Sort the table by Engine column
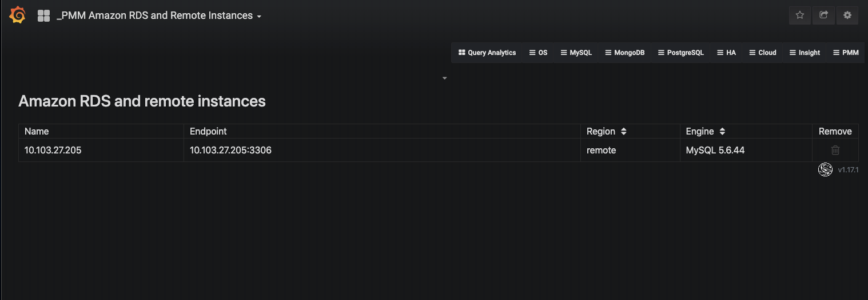Image resolution: width=868 pixels, height=300 pixels. click(722, 131)
